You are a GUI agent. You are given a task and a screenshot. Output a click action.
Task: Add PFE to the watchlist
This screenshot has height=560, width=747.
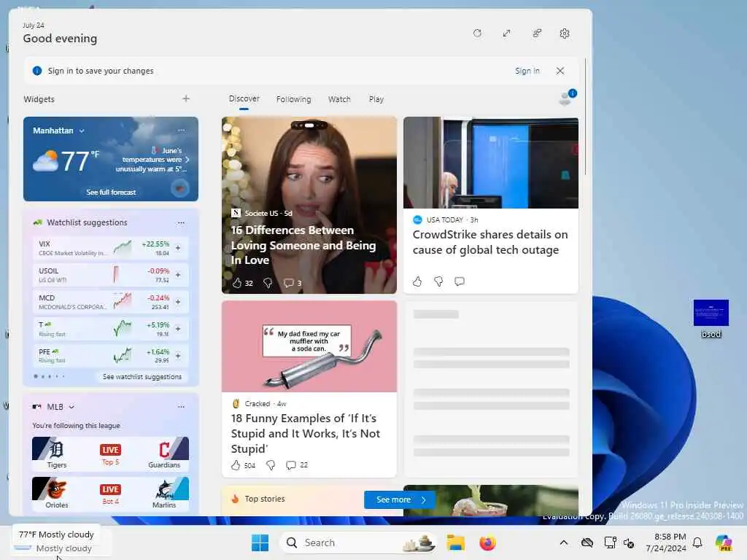point(178,356)
